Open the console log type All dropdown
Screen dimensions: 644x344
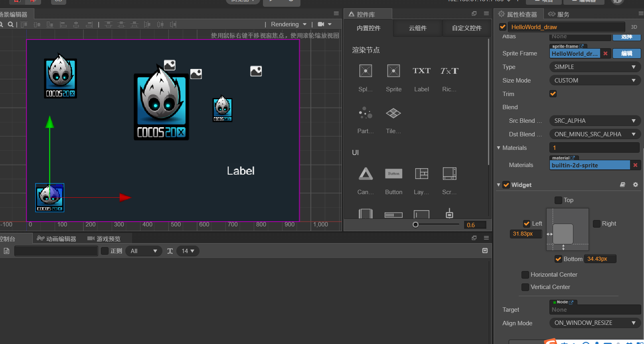click(x=144, y=251)
